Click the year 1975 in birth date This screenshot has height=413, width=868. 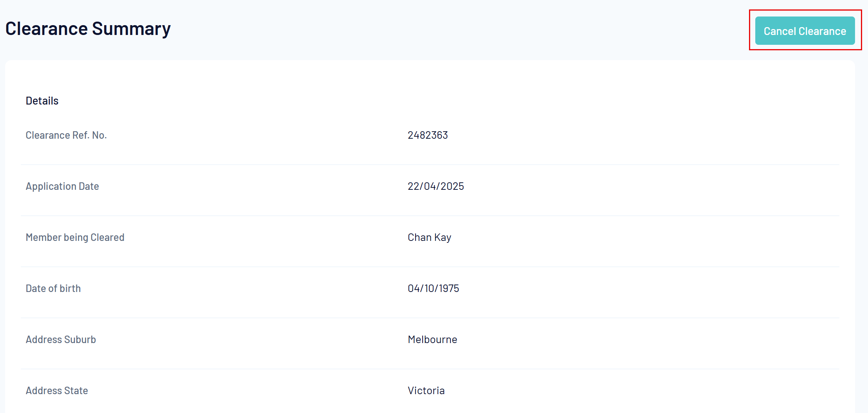click(x=449, y=288)
